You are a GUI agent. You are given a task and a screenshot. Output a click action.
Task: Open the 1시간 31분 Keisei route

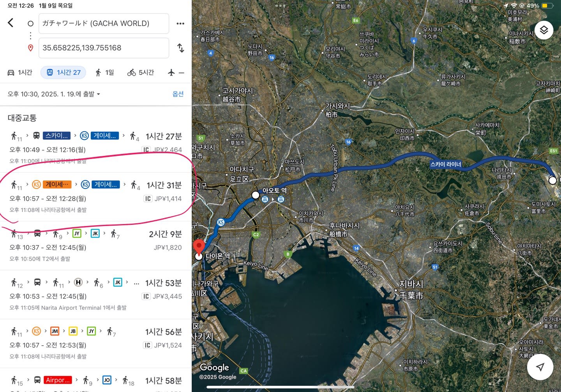click(96, 197)
